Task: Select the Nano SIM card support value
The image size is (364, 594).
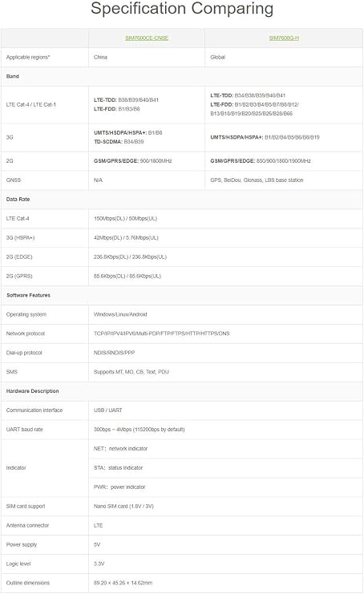Action: pos(123,506)
